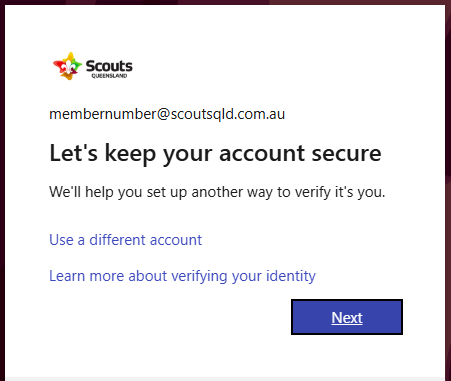Select the Next button
Image resolution: width=451 pixels, height=381 pixels.
pyautogui.click(x=347, y=317)
